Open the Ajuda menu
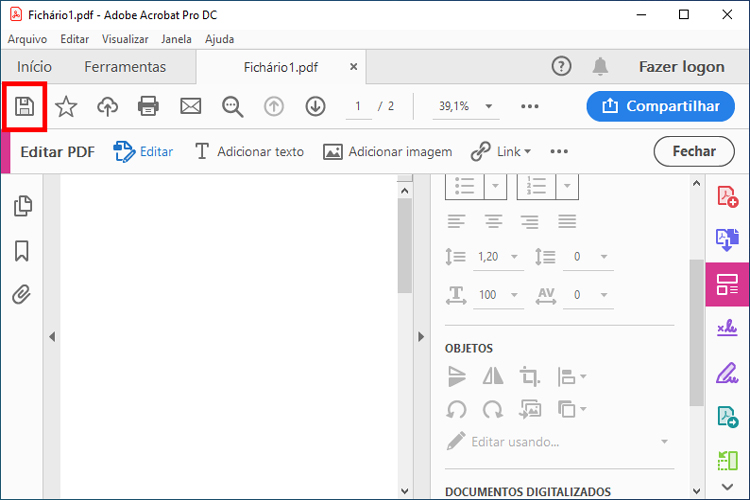The image size is (750, 500). 220,39
